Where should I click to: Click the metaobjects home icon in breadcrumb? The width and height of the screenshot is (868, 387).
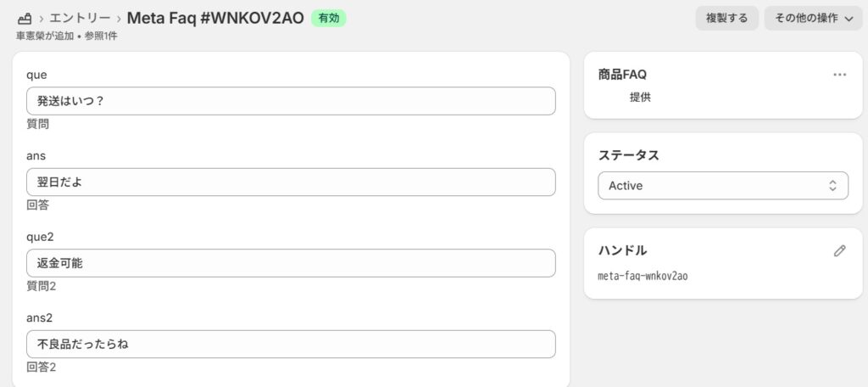pos(25,19)
